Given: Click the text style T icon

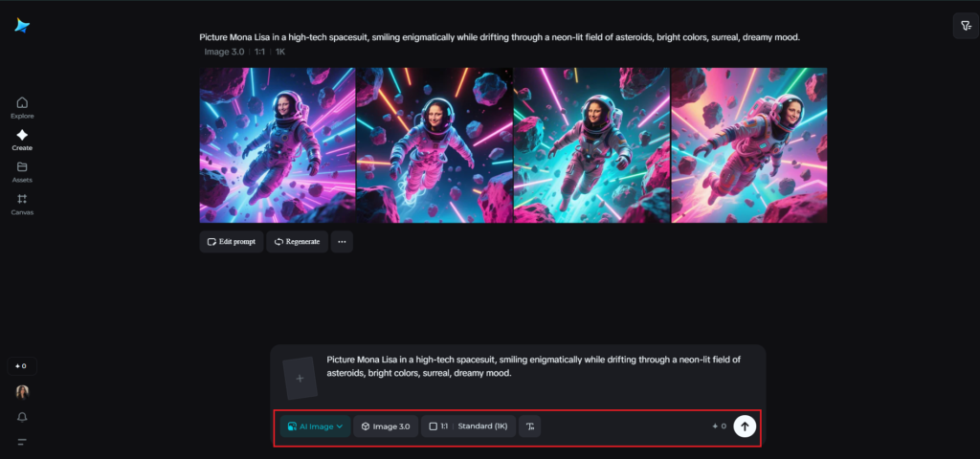Looking at the screenshot, I should (x=530, y=426).
